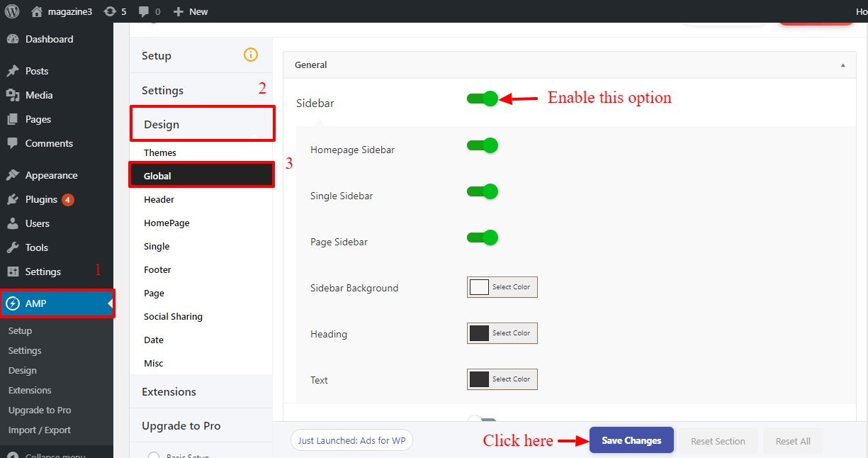868x458 pixels.
Task: Collapse the General settings section
Action: tap(842, 64)
